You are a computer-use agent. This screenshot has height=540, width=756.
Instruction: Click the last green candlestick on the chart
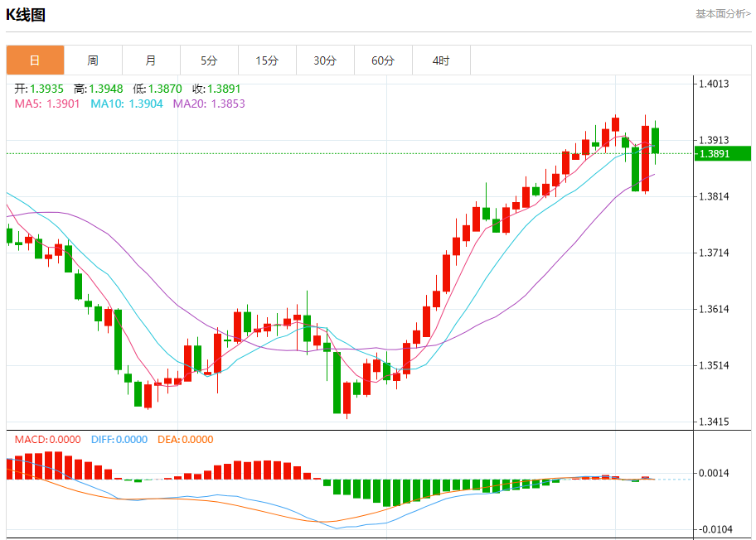pos(655,141)
